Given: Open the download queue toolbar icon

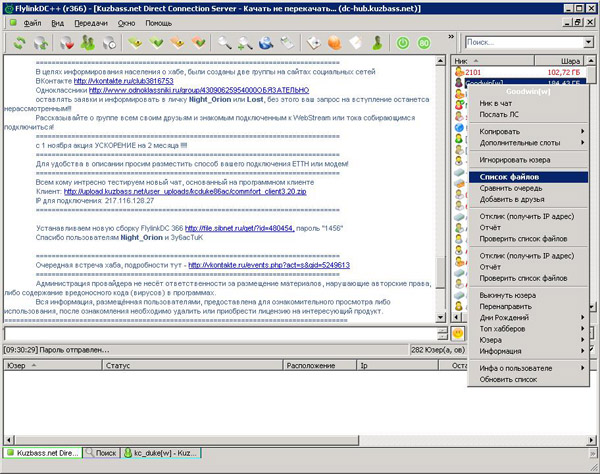Looking at the screenshot, I should (135, 43).
